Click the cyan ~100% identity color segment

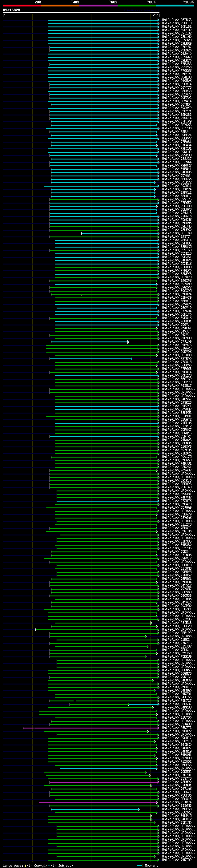(175, 6)
